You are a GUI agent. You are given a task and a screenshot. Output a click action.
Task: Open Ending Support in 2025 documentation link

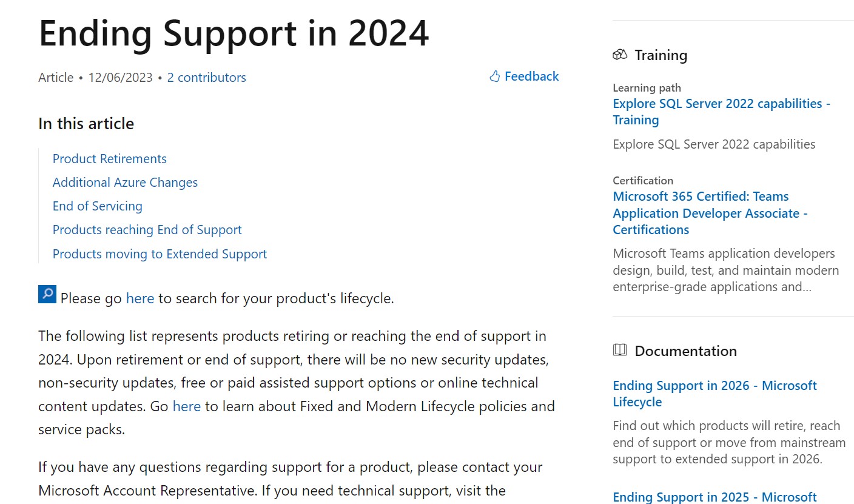click(x=714, y=497)
